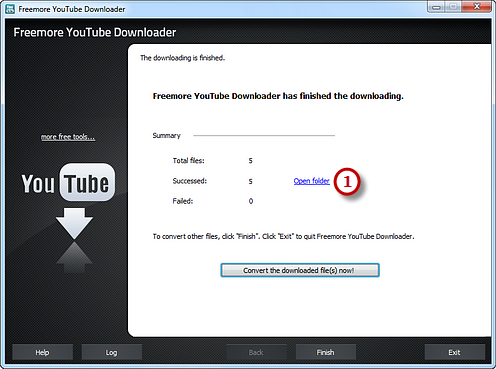Open the Help button
This screenshot has width=496, height=369.
point(42,352)
